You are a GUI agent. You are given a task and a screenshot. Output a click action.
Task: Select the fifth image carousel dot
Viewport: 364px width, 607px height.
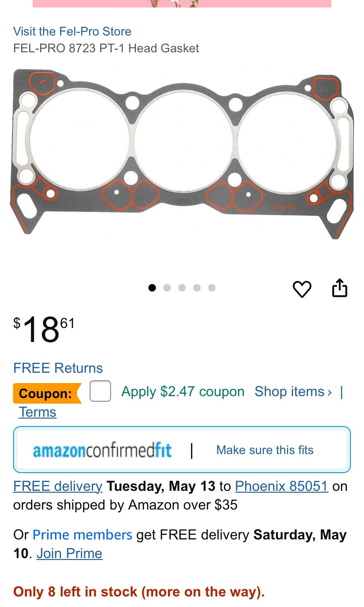(212, 288)
